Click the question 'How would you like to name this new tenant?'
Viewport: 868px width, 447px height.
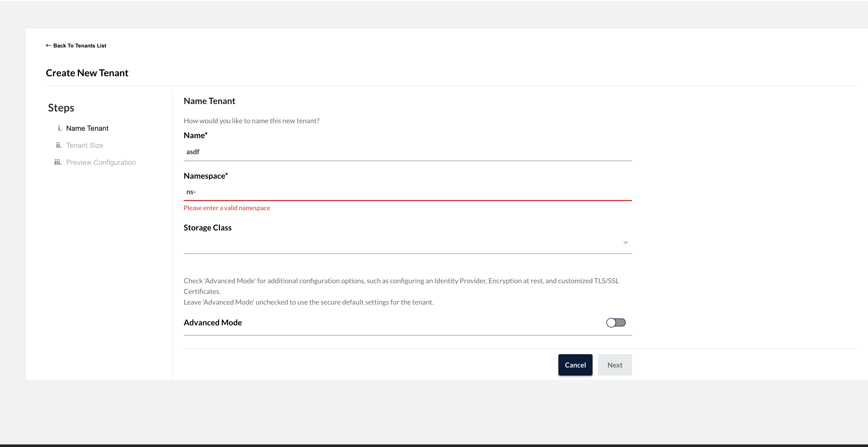pos(251,121)
